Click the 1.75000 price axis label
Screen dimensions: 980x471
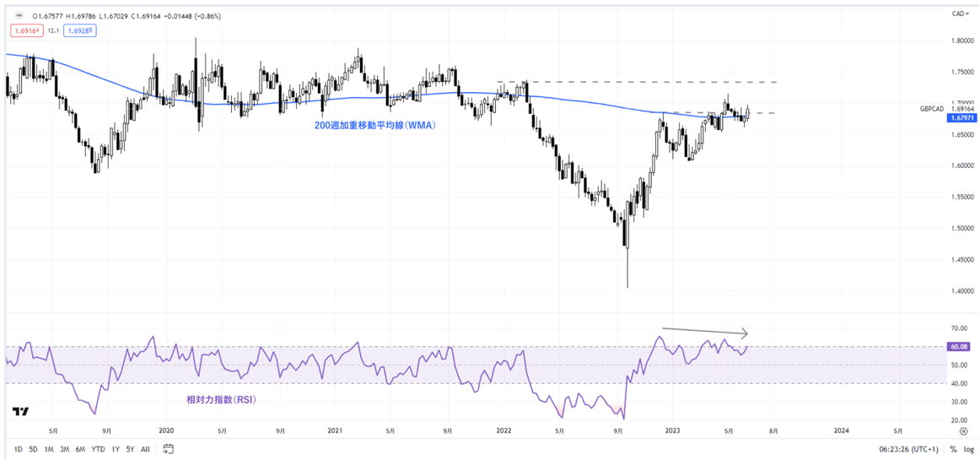(x=961, y=73)
